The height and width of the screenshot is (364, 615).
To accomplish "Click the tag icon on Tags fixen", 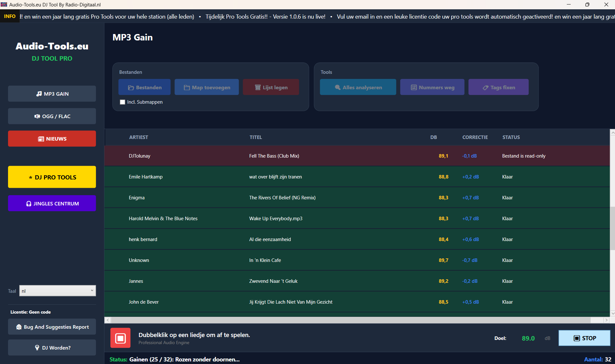I will pos(486,88).
